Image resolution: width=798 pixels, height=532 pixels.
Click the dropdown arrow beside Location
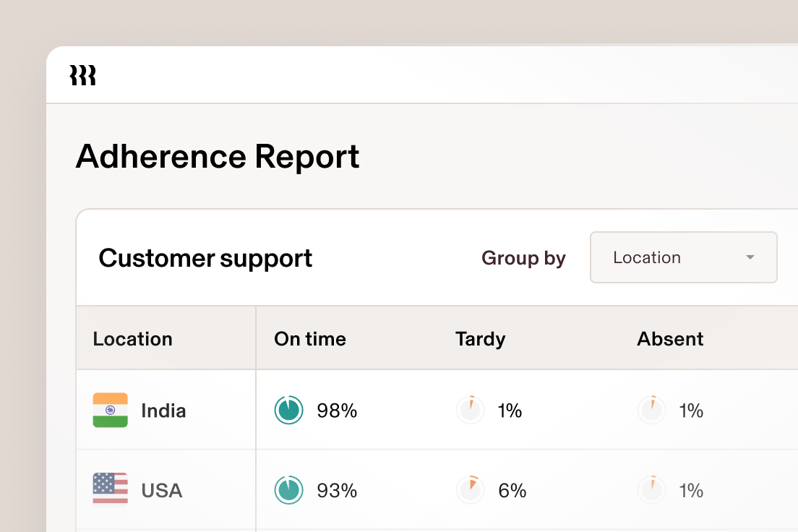tap(750, 257)
